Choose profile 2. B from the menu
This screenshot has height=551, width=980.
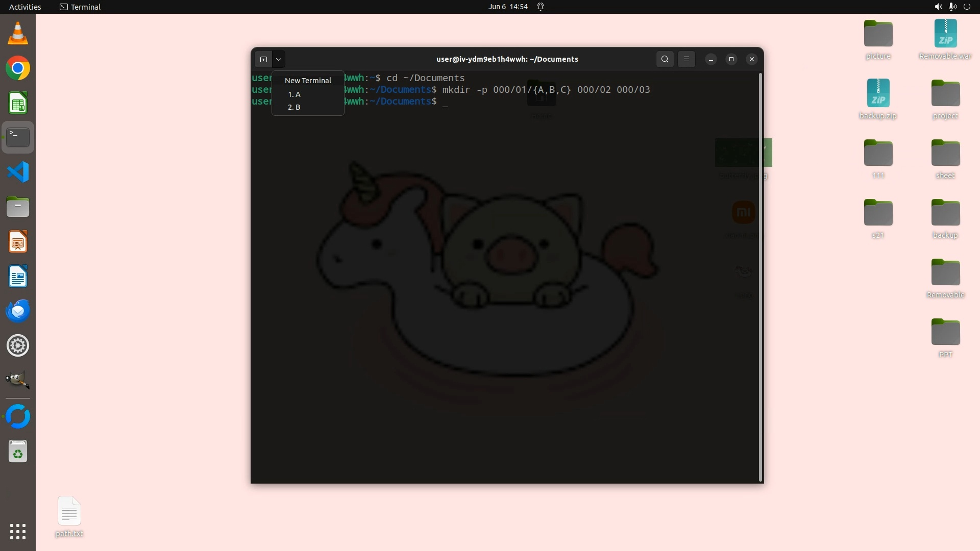(295, 107)
